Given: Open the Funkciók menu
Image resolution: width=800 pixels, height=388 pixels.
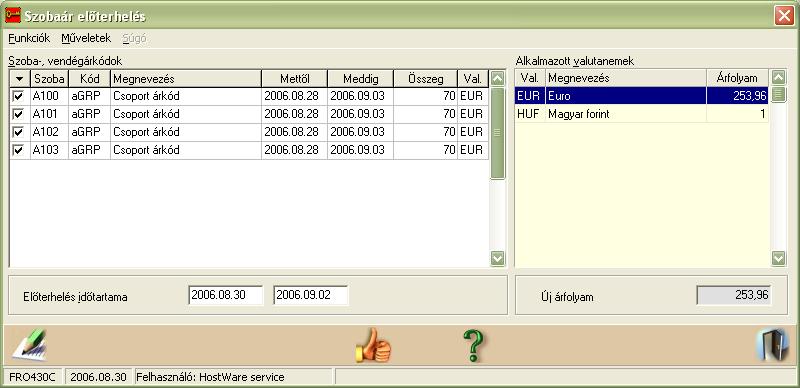Looking at the screenshot, I should tap(29, 38).
